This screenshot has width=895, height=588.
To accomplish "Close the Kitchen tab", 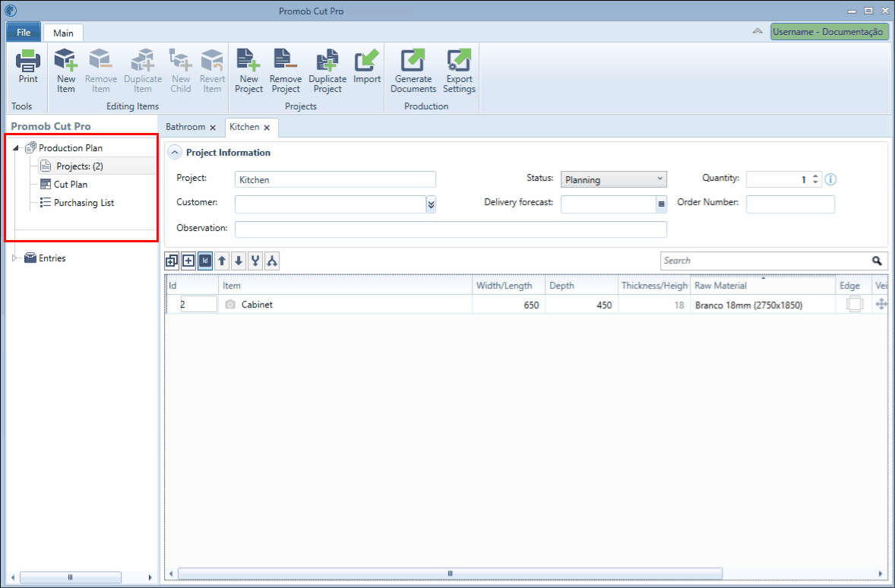I will [267, 128].
